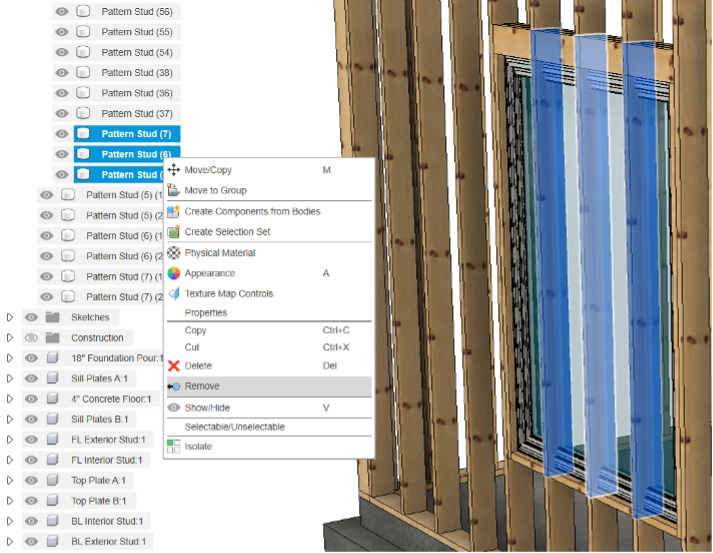Click the body icon of Pattern Stud (7)
Image resolution: width=713 pixels, height=553 pixels.
[83, 134]
